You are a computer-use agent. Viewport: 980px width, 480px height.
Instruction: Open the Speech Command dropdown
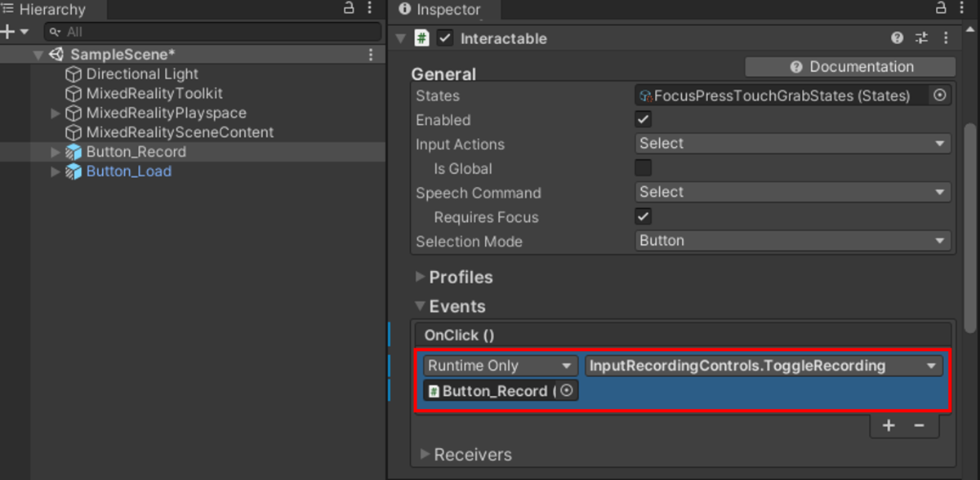click(x=793, y=193)
